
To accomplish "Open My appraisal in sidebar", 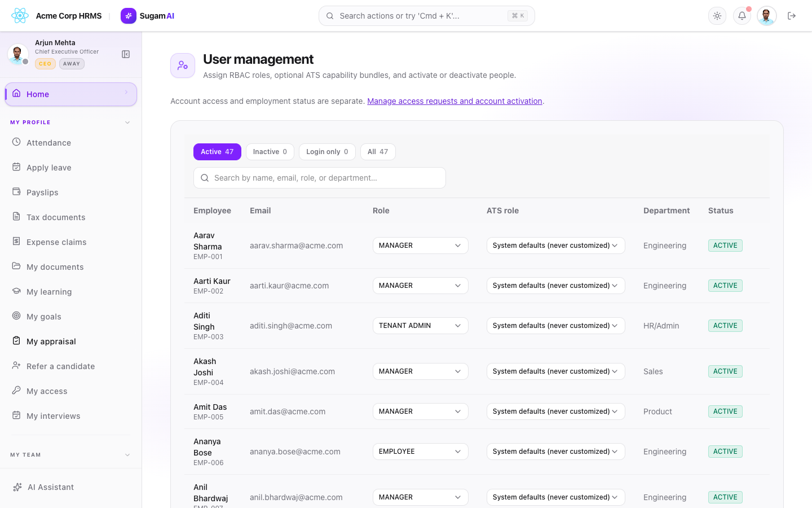I will click(71, 341).
